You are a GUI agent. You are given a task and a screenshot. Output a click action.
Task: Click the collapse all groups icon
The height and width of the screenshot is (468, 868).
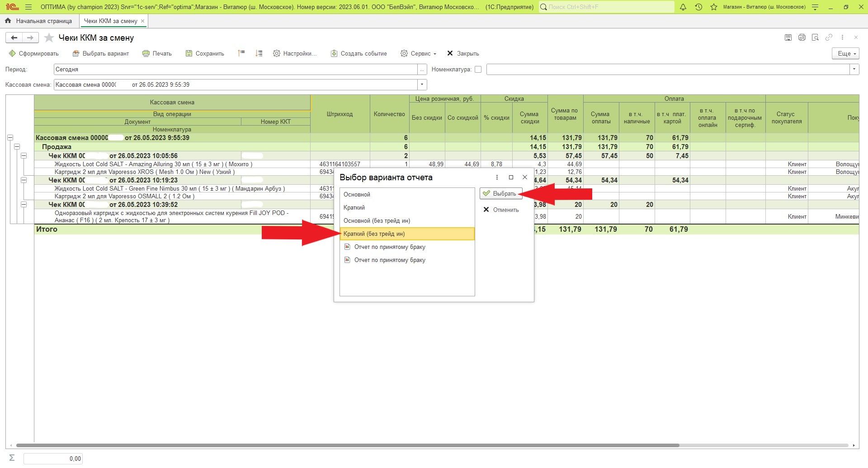(x=241, y=53)
